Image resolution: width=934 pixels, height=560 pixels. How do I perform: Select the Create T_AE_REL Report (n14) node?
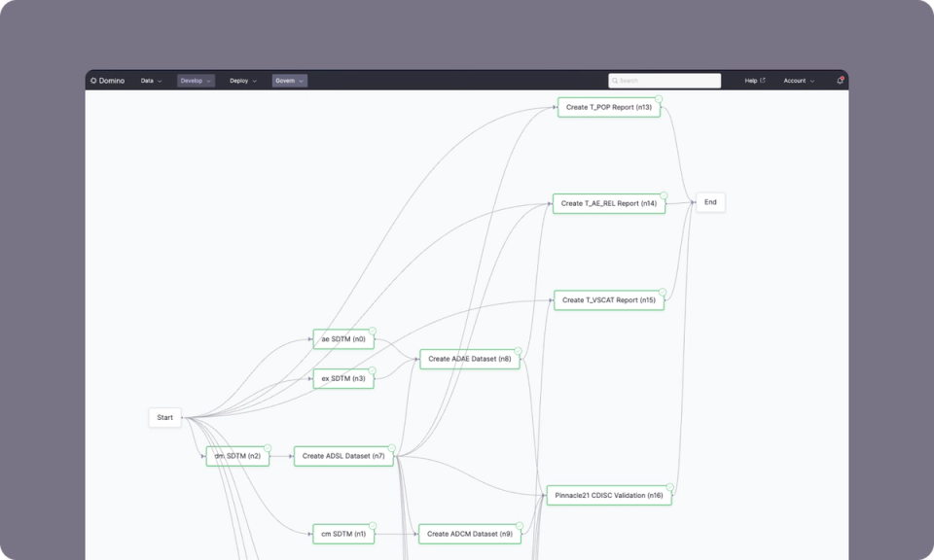[x=608, y=203]
